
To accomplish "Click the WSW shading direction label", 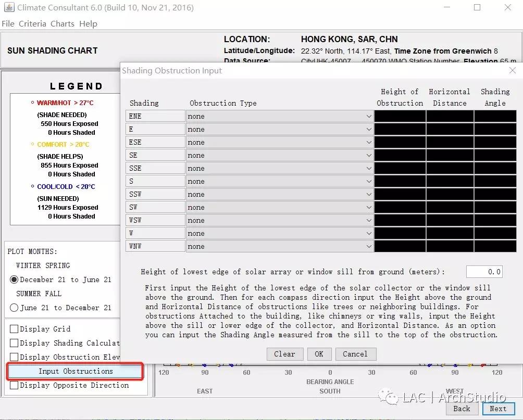I will [x=155, y=220].
